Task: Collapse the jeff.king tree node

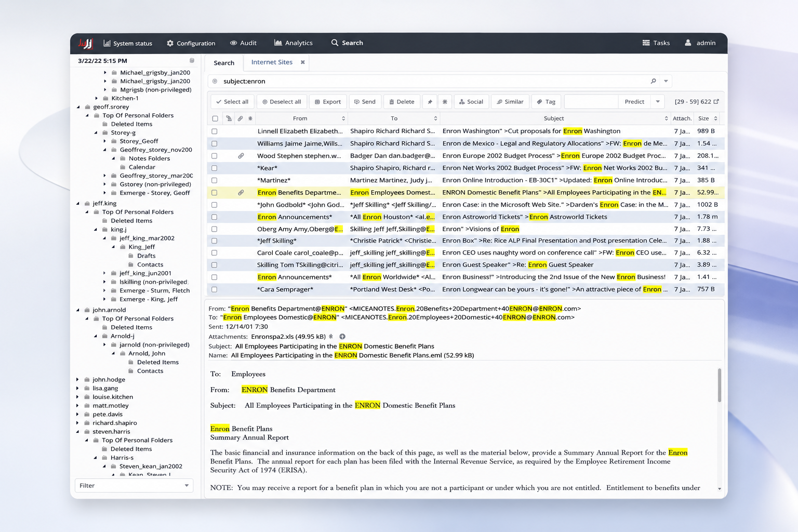Action: tap(78, 204)
